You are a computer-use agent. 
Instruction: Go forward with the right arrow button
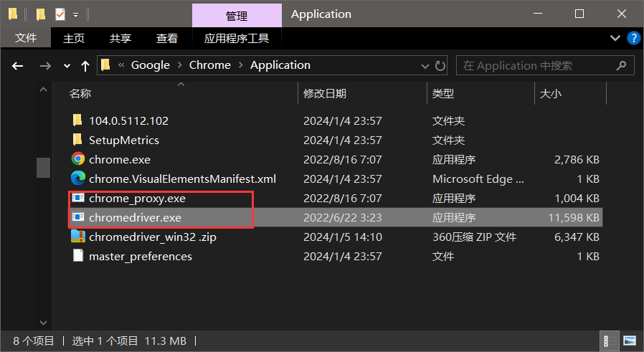45,66
